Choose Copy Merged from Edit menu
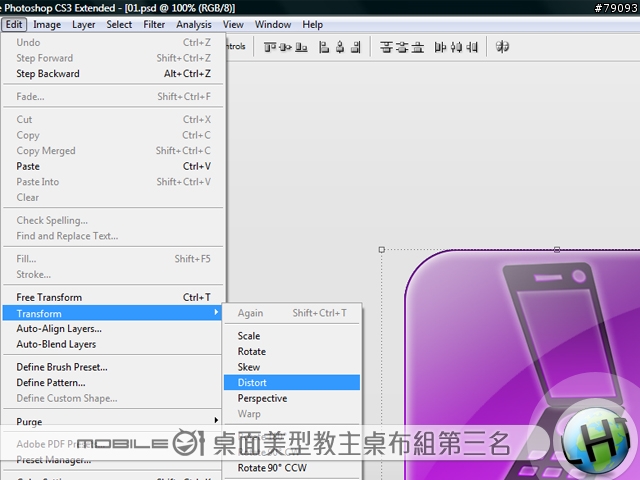Viewport: 640px width, 480px height. tap(113, 151)
